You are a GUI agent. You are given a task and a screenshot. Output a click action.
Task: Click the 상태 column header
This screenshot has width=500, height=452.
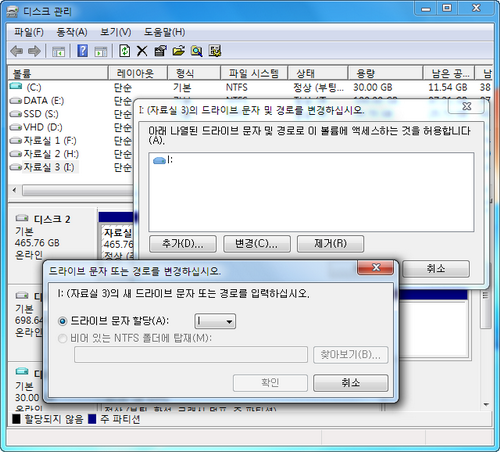pyautogui.click(x=318, y=73)
